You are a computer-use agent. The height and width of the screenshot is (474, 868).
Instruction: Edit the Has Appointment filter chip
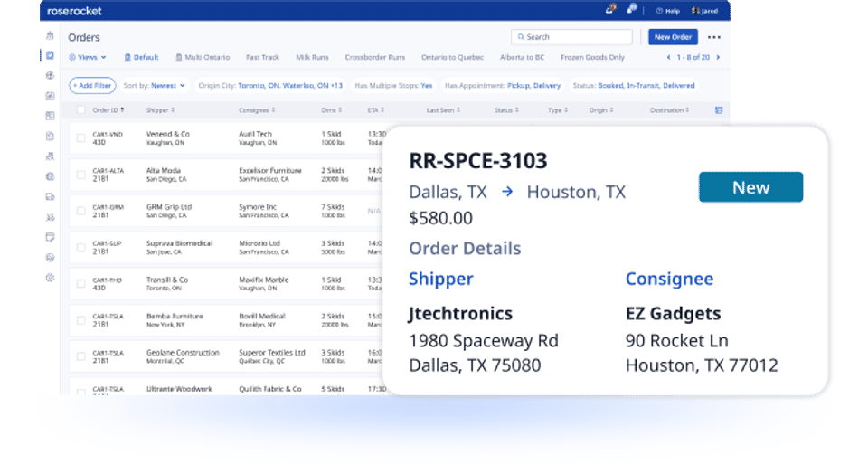503,85
